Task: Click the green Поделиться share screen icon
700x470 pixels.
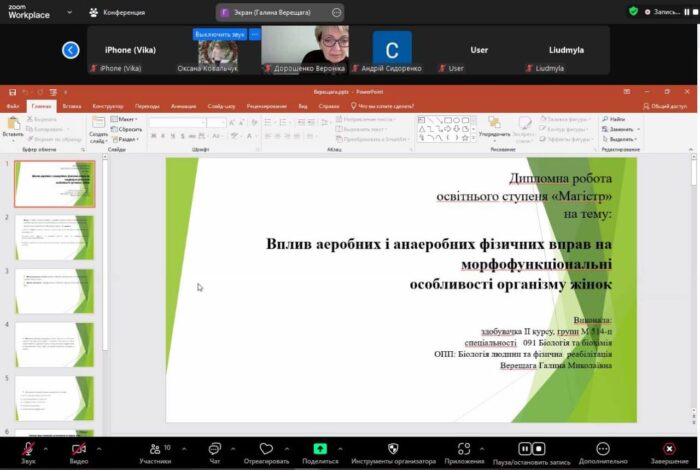Action: (x=320, y=449)
